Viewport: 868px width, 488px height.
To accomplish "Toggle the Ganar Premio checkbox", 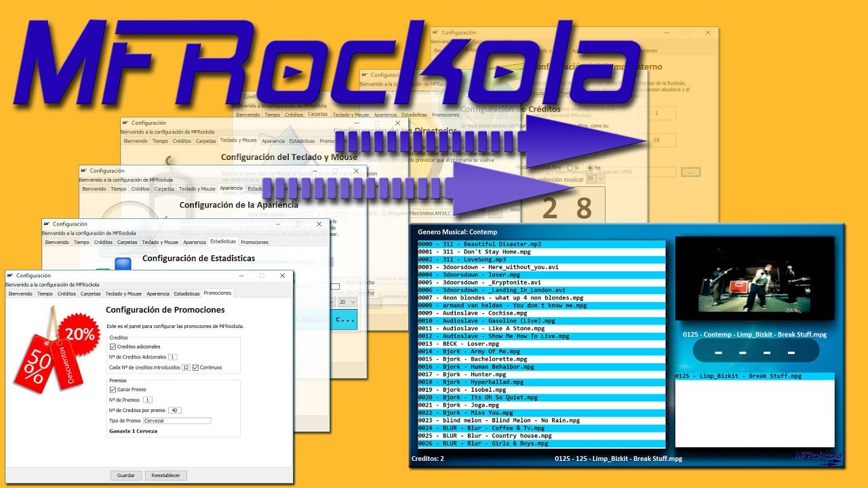I will [113, 390].
